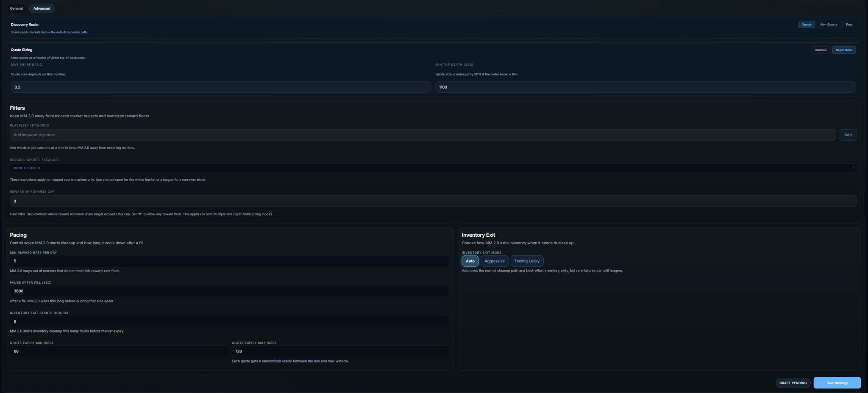The image size is (868, 393).
Task: Click the Max Share Ratio field
Action: point(220,87)
